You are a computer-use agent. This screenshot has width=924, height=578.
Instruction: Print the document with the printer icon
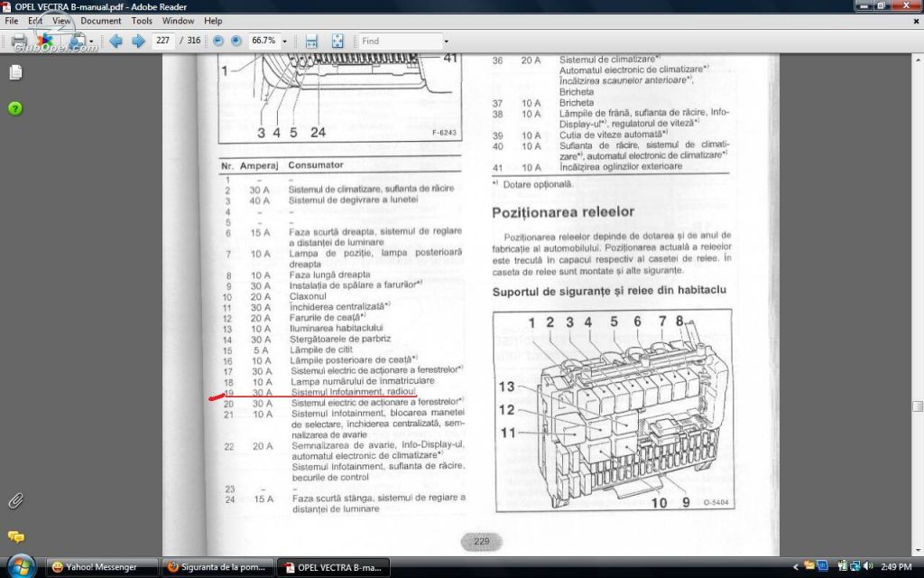coord(20,41)
